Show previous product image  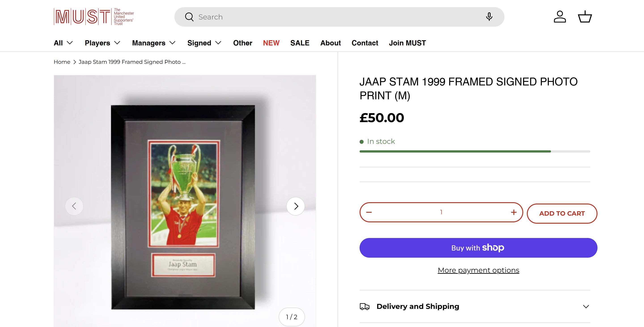pyautogui.click(x=74, y=206)
